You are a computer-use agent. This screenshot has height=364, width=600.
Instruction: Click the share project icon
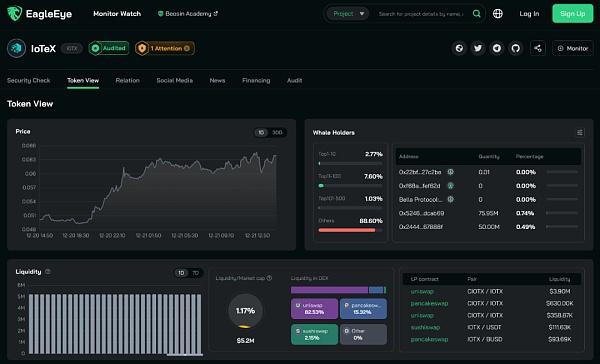tap(538, 49)
